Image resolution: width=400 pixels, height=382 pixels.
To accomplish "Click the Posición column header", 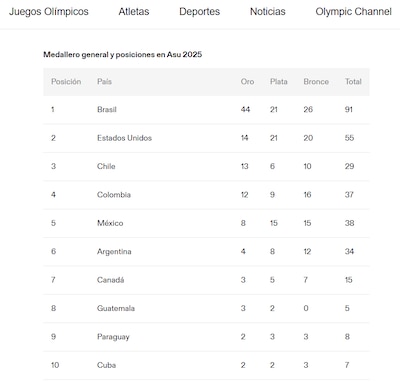I will (x=66, y=82).
